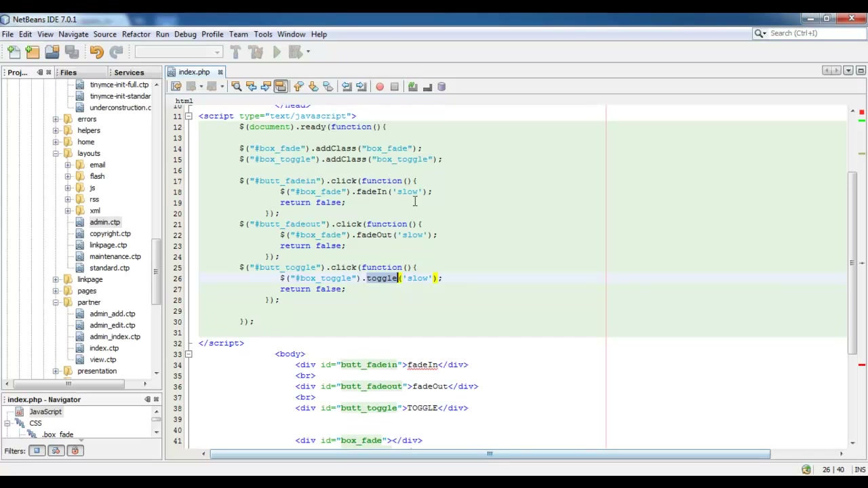Toggle first Navigator filter button
The image size is (868, 488).
(37, 451)
